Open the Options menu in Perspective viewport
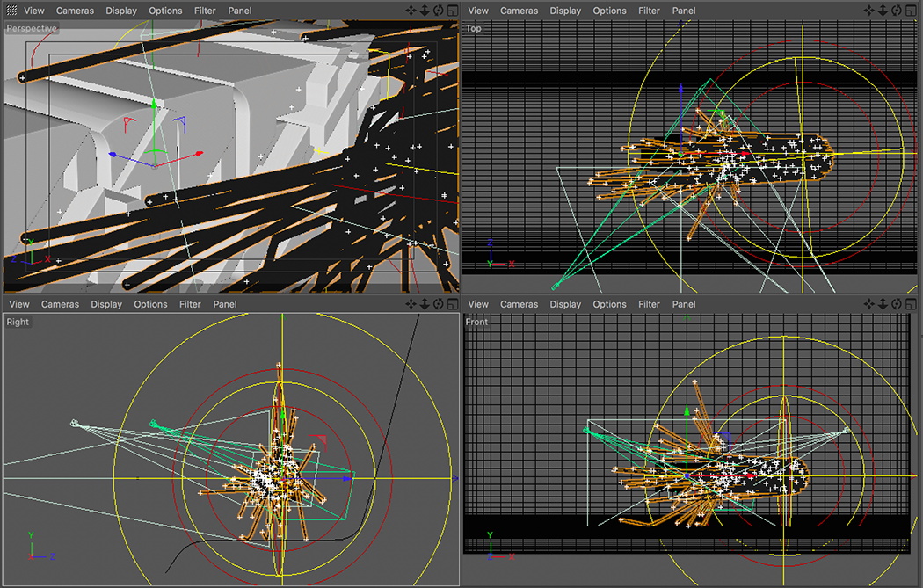The width and height of the screenshot is (923, 588). 165,11
